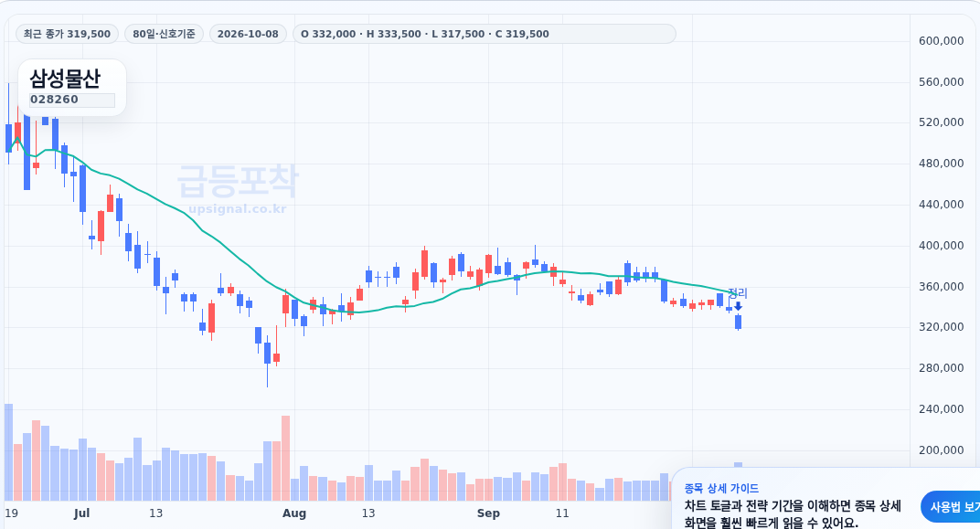Click the Aug label on time axis
Screen dimensions: 980x529
pos(293,513)
